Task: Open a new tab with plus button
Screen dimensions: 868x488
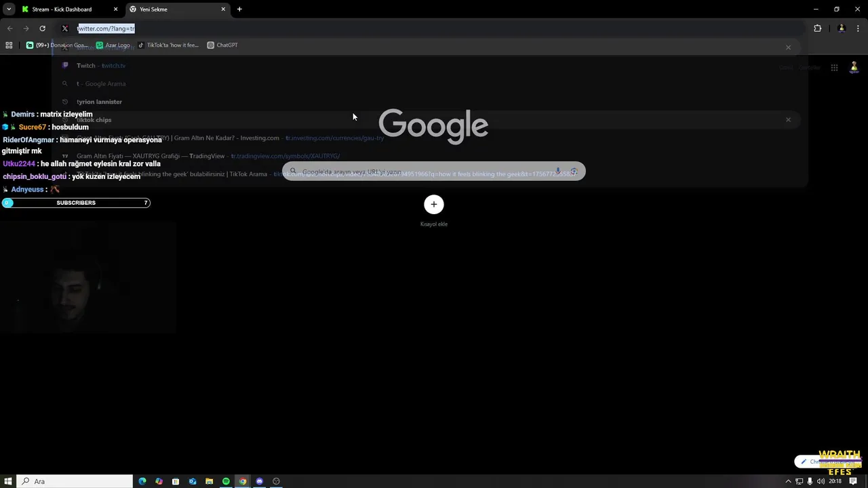Action: click(239, 9)
